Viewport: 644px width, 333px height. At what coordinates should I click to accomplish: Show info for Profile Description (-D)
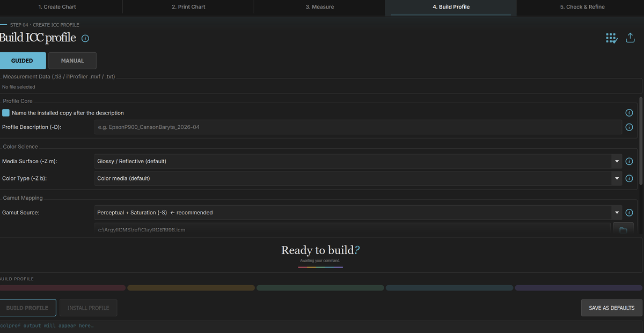[x=629, y=127]
